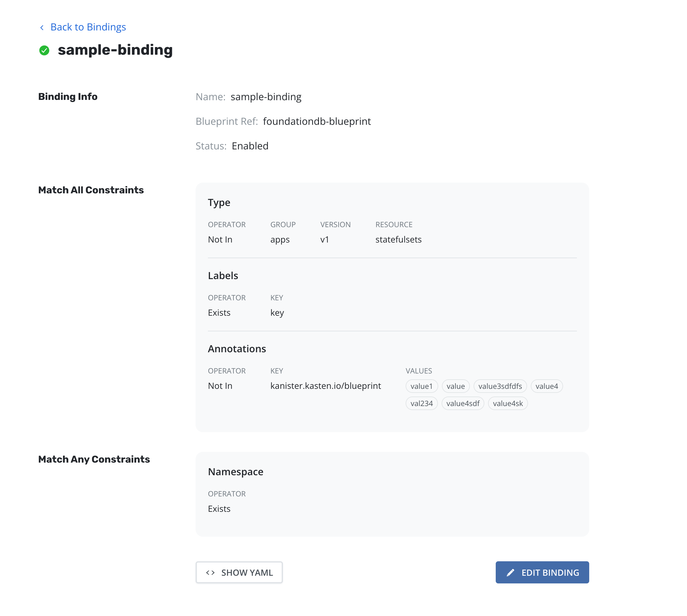Click the Type section heading
687x616 pixels.
219,202
